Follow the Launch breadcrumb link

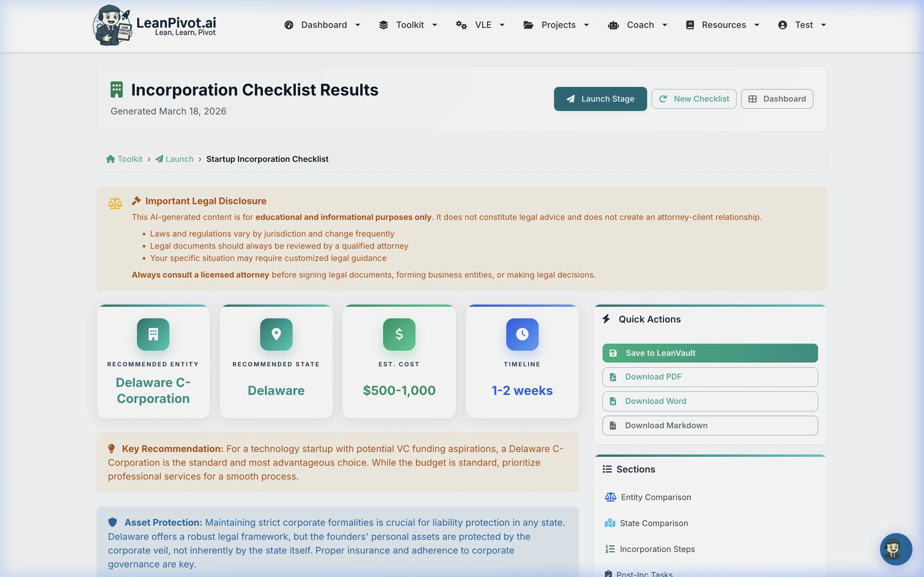click(x=179, y=159)
